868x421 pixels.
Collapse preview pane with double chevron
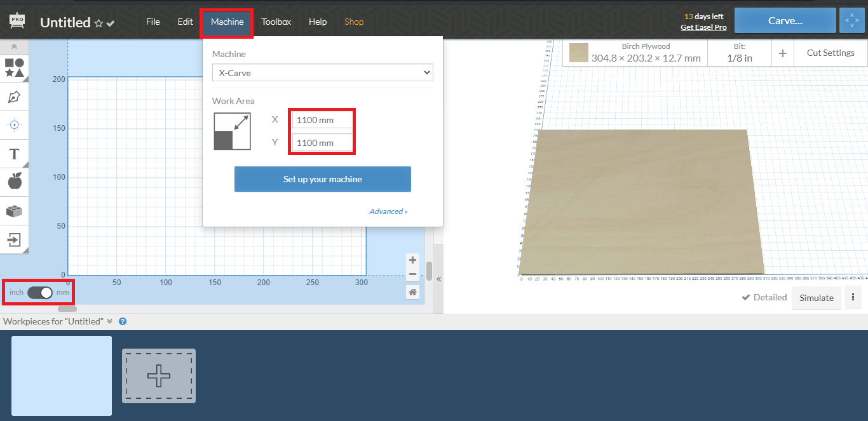[438, 279]
